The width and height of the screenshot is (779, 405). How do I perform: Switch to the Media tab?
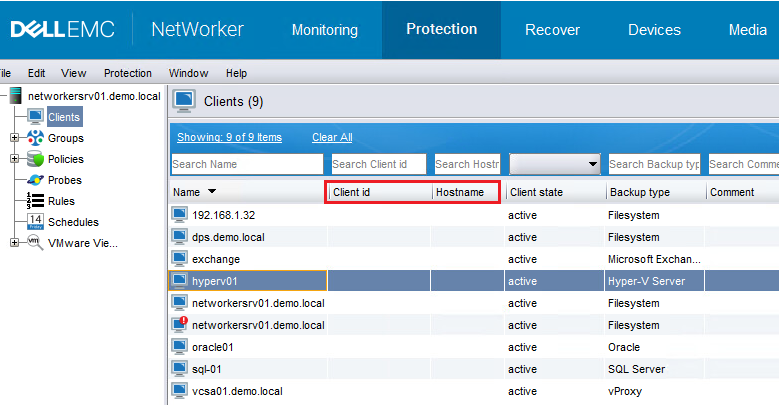[747, 30]
